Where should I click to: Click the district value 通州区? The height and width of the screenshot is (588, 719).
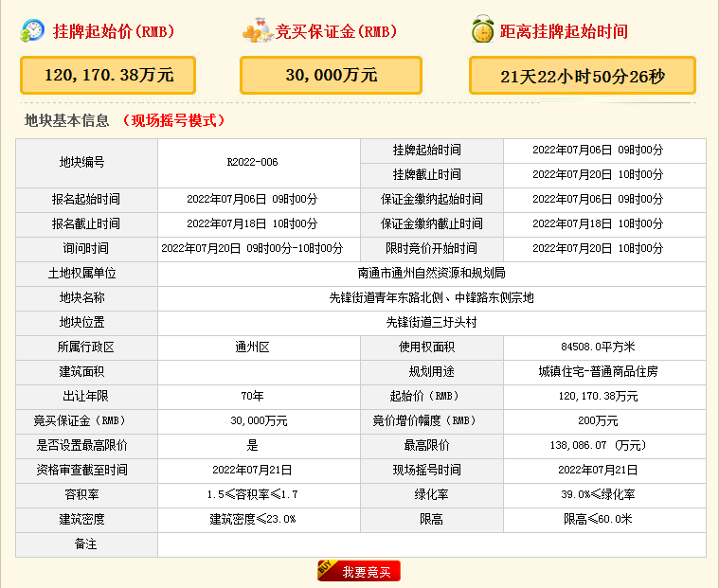tap(252, 347)
